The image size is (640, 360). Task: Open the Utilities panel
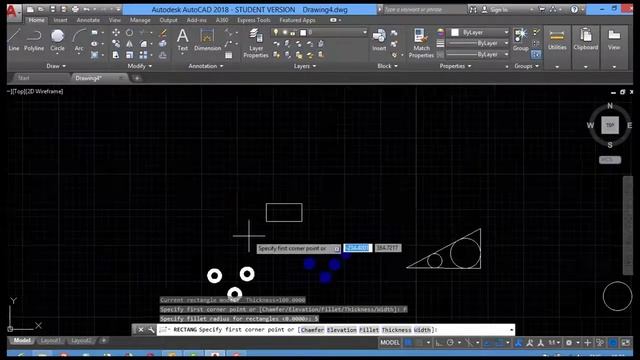coord(557,40)
